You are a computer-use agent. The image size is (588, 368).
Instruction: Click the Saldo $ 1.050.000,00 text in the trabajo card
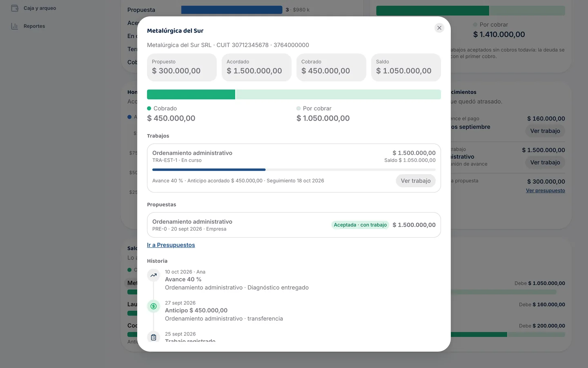click(410, 160)
